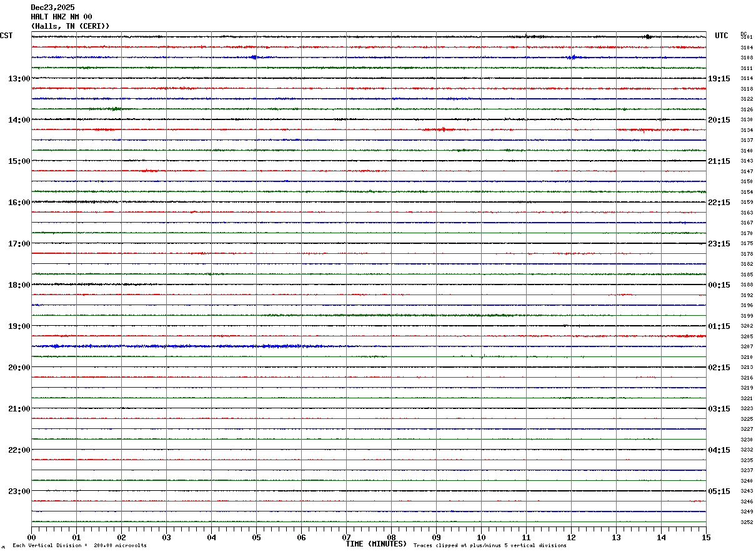Click minute 09 on the time axis
756x554 pixels.
click(x=436, y=537)
